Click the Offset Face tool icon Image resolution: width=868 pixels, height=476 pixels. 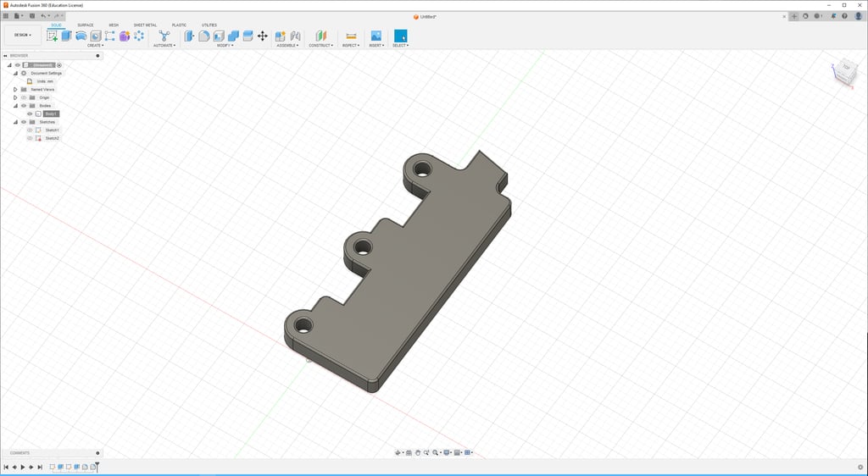pyautogui.click(x=248, y=36)
